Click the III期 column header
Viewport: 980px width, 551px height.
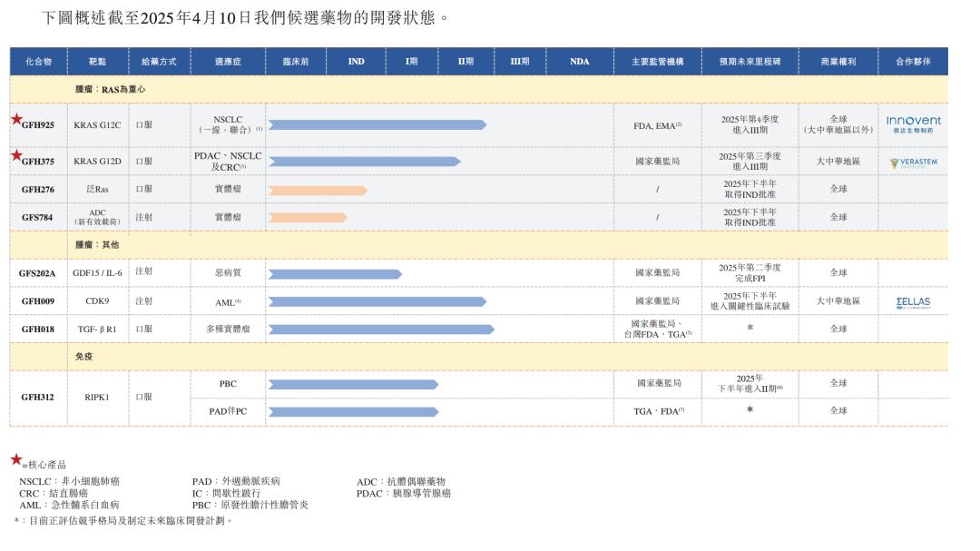520,62
